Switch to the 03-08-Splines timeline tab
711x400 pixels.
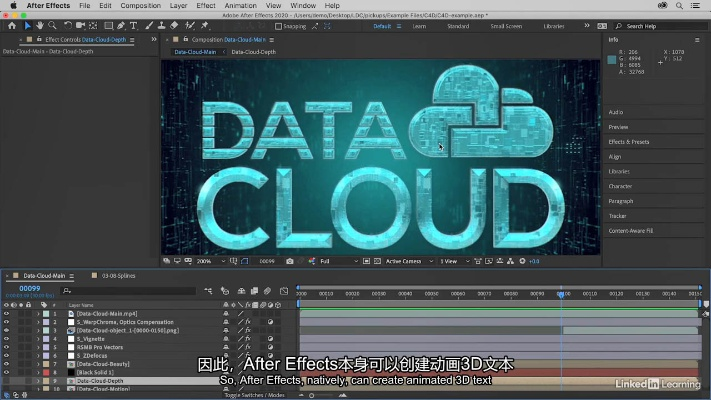(117, 275)
